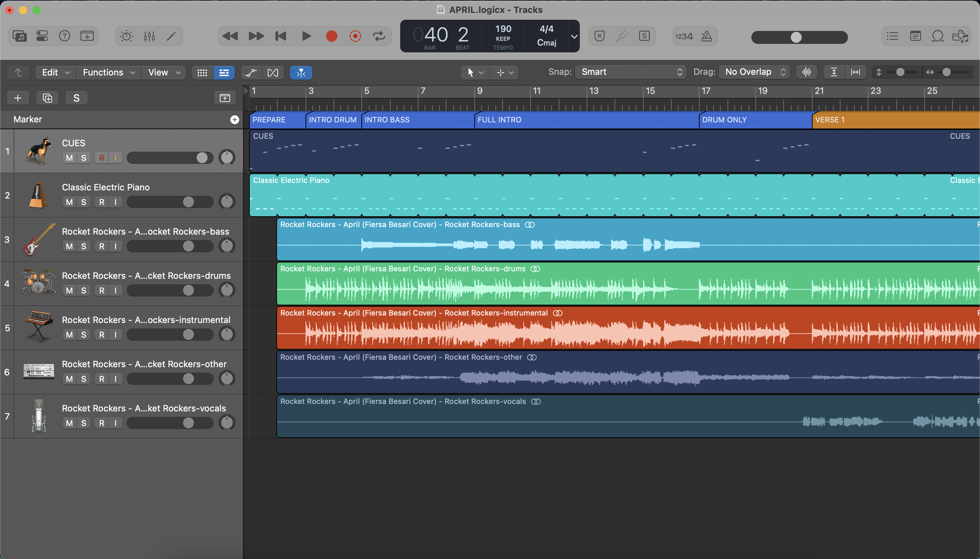Click the red Record button

click(x=331, y=36)
